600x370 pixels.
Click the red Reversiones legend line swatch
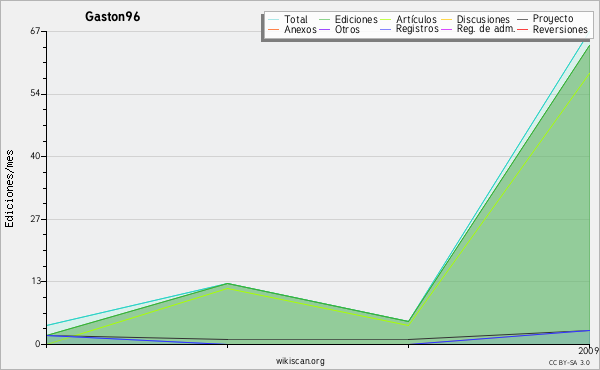click(x=522, y=29)
